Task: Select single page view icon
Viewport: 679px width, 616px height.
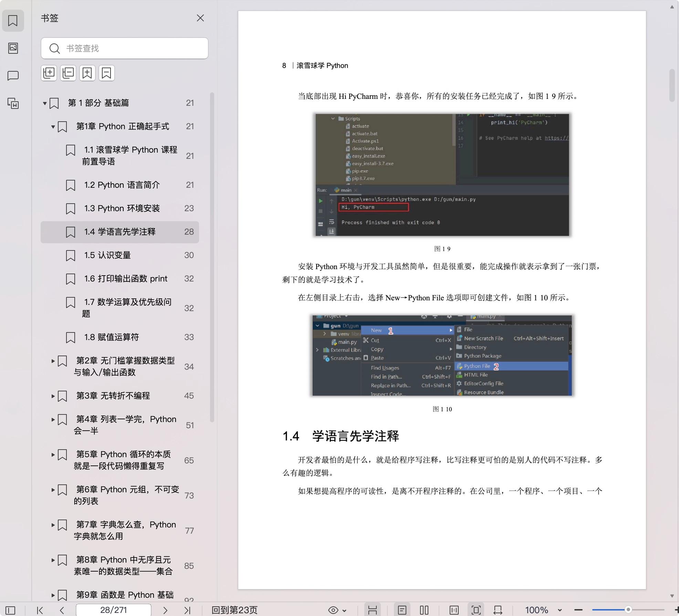Action: pyautogui.click(x=402, y=610)
